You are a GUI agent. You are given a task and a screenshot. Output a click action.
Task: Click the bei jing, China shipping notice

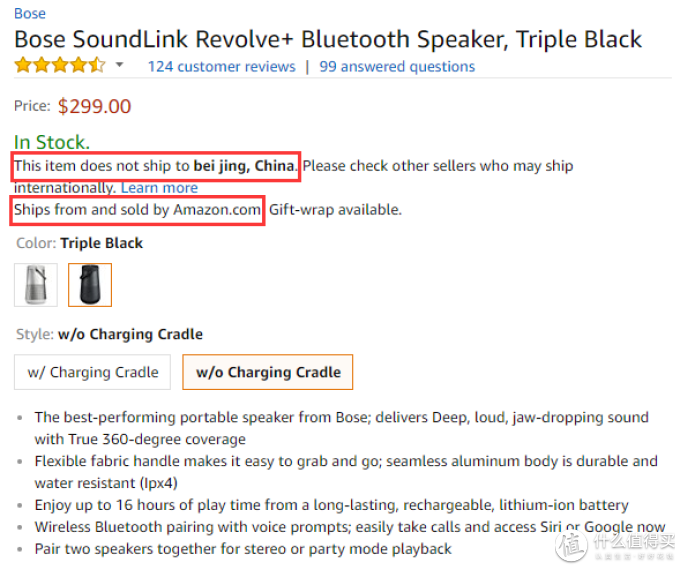click(x=155, y=166)
